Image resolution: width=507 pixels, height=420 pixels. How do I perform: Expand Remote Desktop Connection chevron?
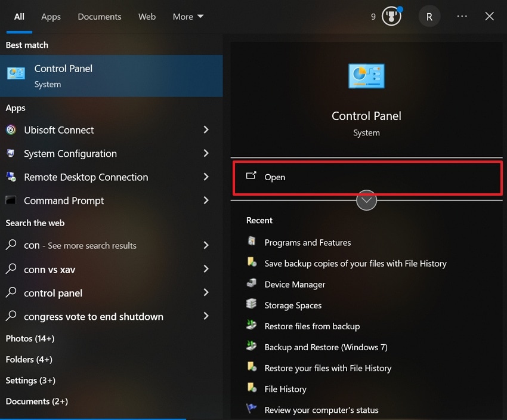tap(206, 177)
